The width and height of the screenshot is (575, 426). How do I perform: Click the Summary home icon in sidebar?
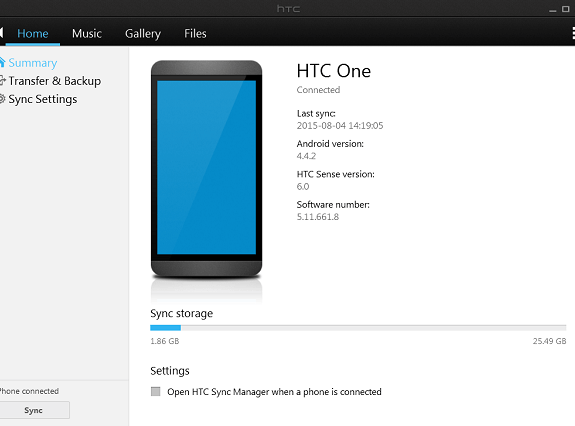[2, 62]
